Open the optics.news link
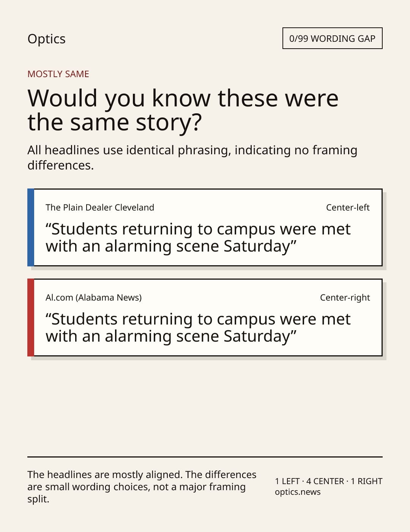This screenshot has height=532, width=410. 298,492
